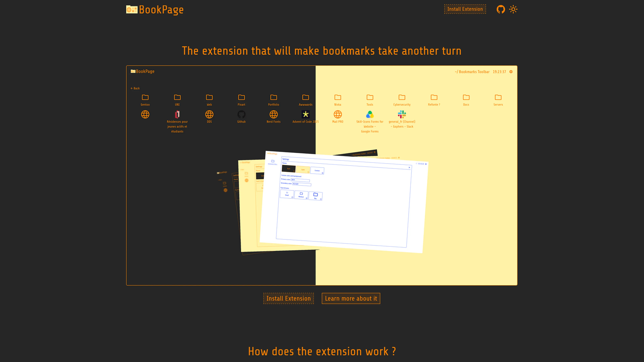This screenshot has height=362, width=644.
Task: Open the Web folder icon
Action: click(x=209, y=97)
